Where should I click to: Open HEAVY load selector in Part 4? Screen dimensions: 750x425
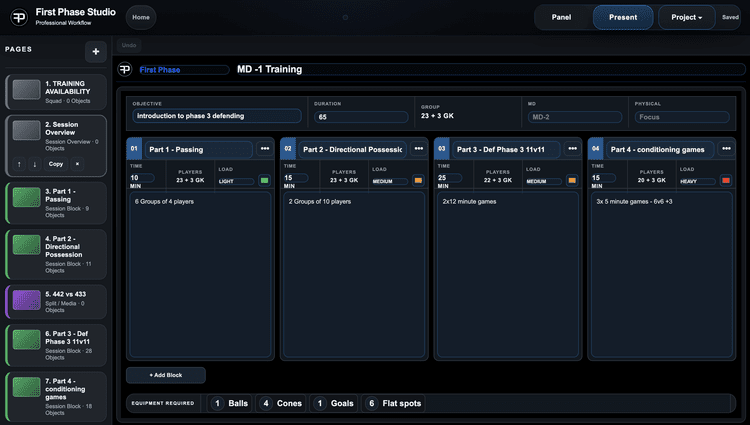(697, 181)
